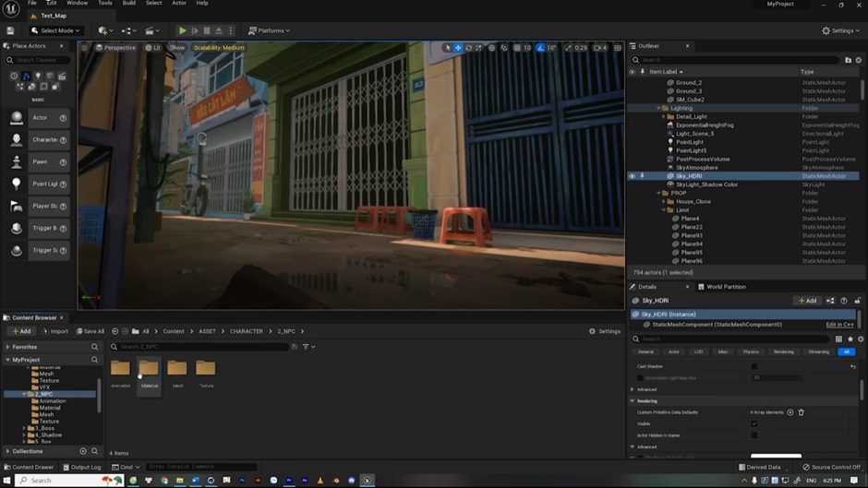The image size is (868, 488).
Task: Open the Select Mode dropdown
Action: click(54, 30)
